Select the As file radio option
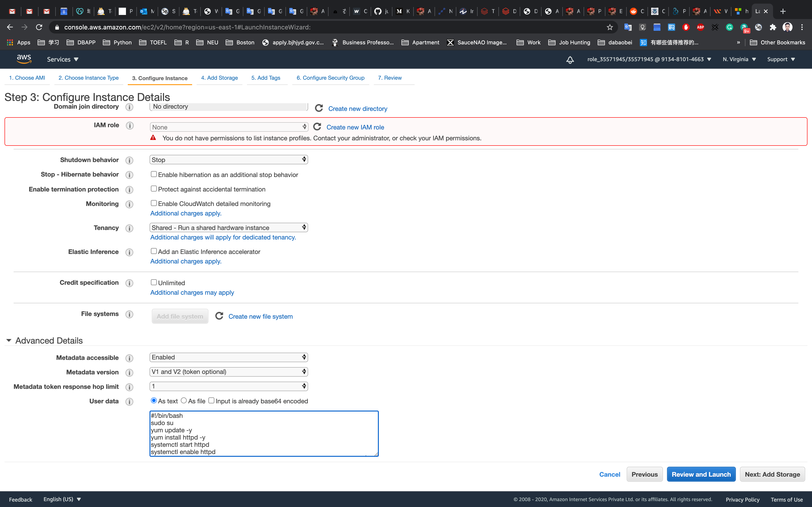Screen dimensions: 812x507 point(184,401)
